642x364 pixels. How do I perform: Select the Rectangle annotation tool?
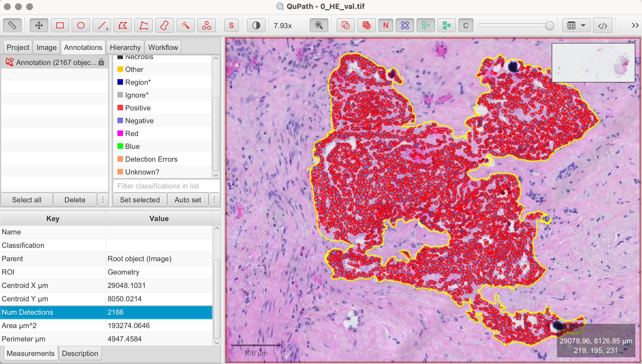click(60, 25)
